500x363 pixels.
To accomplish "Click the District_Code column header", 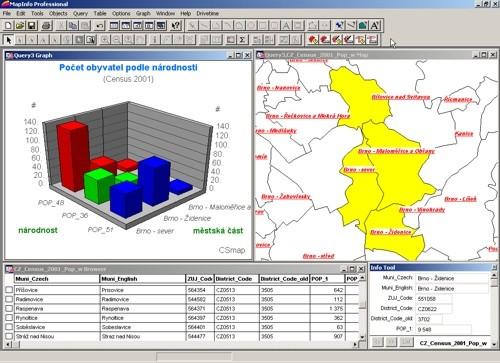I will point(236,279).
